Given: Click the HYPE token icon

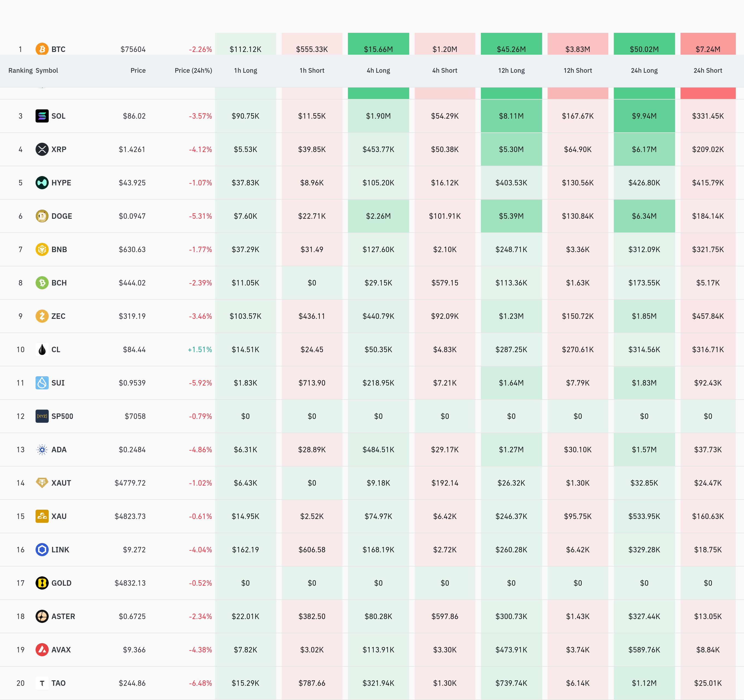Looking at the screenshot, I should pyautogui.click(x=42, y=183).
